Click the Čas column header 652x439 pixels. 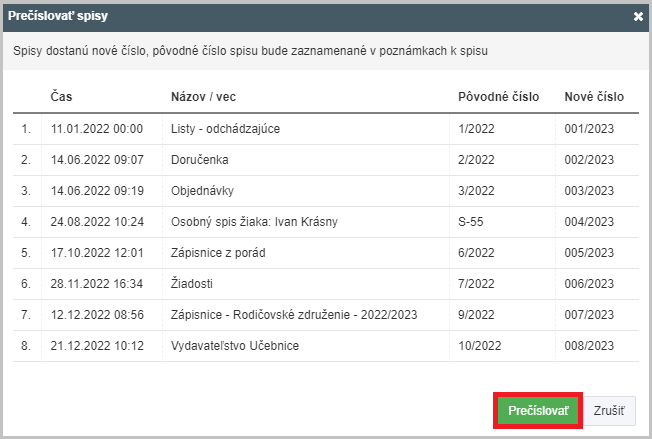point(61,96)
